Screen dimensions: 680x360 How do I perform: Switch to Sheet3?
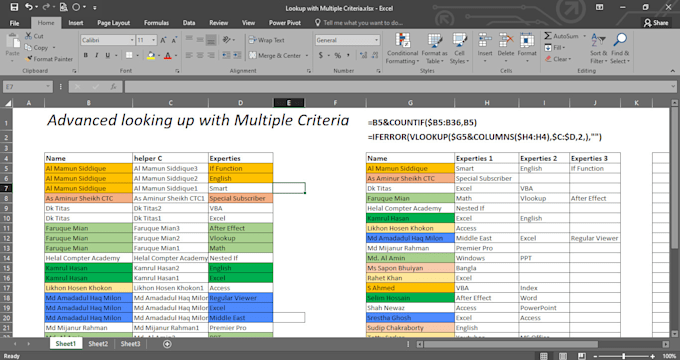pyautogui.click(x=130, y=344)
